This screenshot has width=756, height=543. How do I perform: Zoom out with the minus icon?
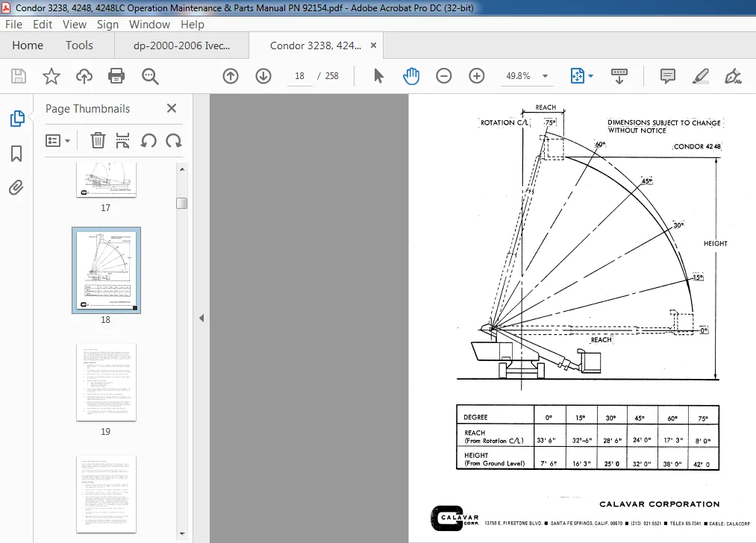(x=443, y=76)
